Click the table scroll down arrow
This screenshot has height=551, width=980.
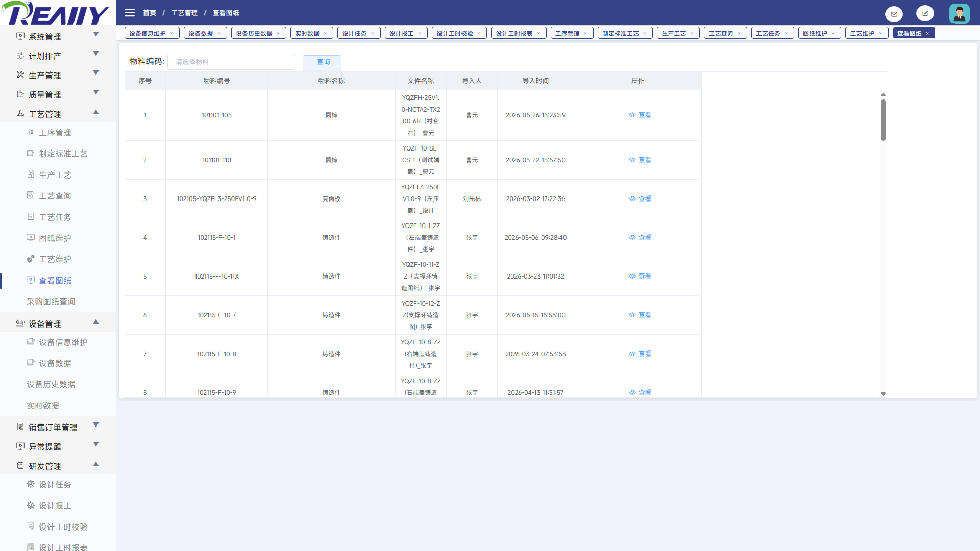click(x=883, y=394)
